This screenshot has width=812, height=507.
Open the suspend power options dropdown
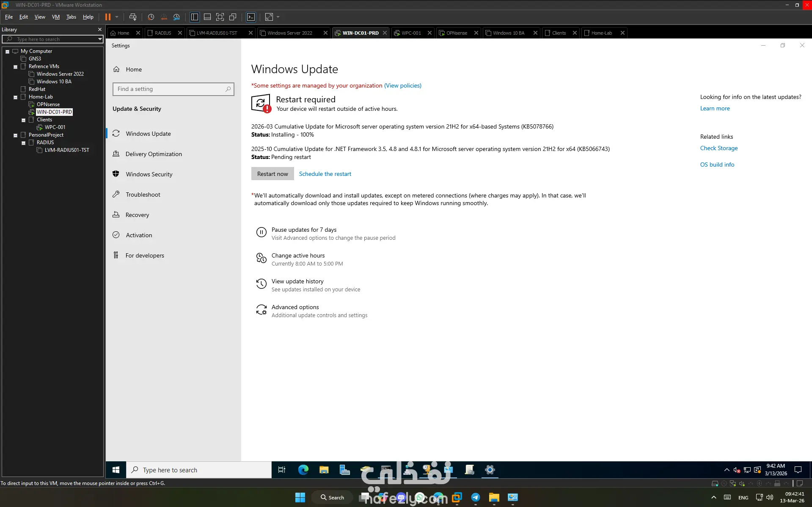(x=117, y=17)
